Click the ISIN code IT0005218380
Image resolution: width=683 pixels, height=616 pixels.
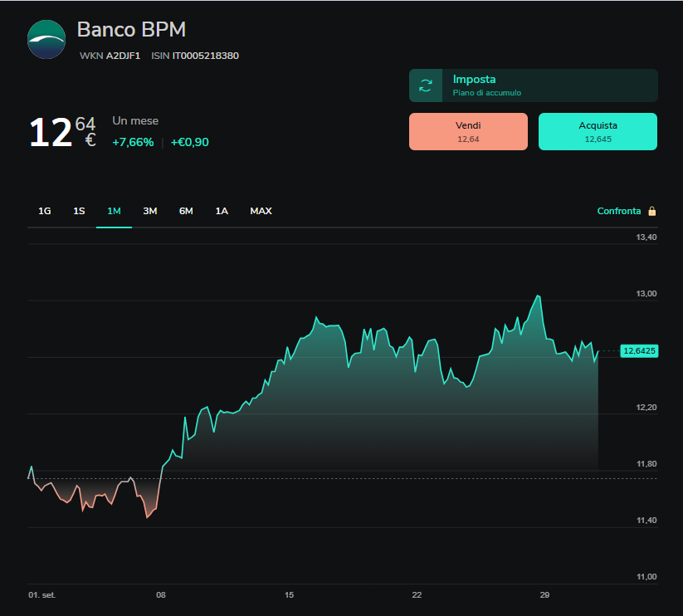pos(206,56)
